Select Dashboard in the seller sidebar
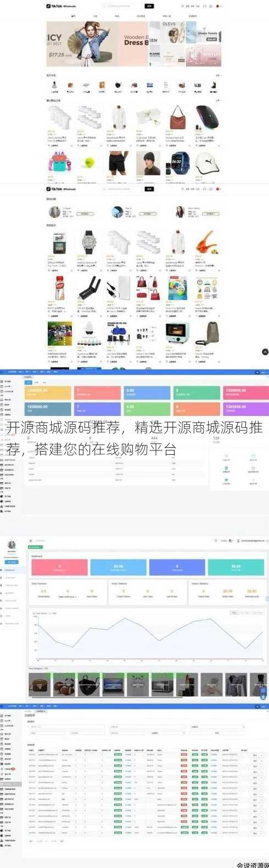Image resolution: width=269 pixels, height=868 pixels. click(x=10, y=570)
